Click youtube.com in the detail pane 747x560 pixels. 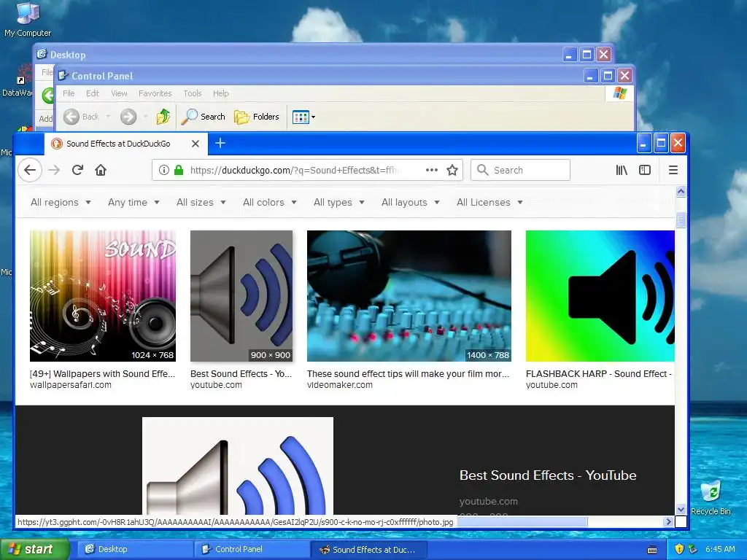(x=488, y=502)
